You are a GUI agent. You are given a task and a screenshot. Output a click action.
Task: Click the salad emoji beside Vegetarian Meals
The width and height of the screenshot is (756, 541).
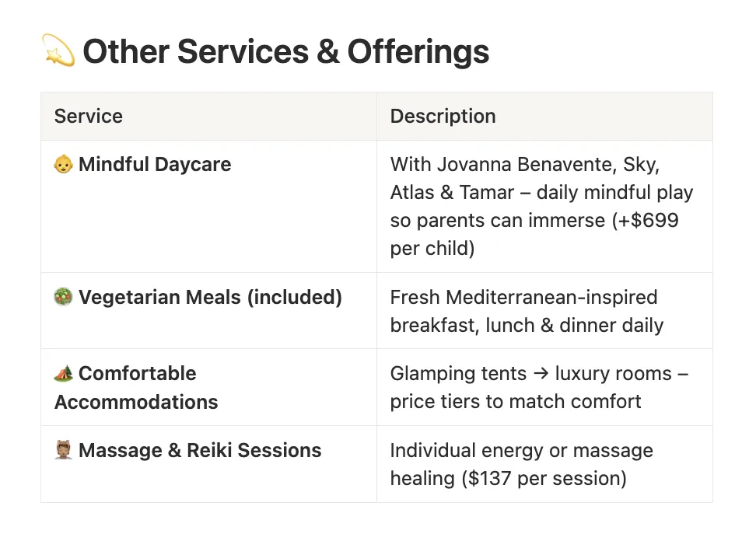tap(63, 298)
